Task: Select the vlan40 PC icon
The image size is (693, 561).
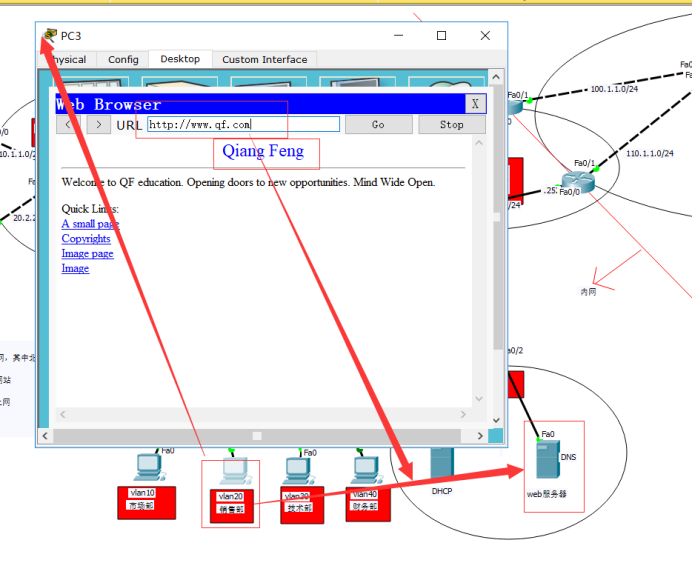Action: tap(366, 471)
